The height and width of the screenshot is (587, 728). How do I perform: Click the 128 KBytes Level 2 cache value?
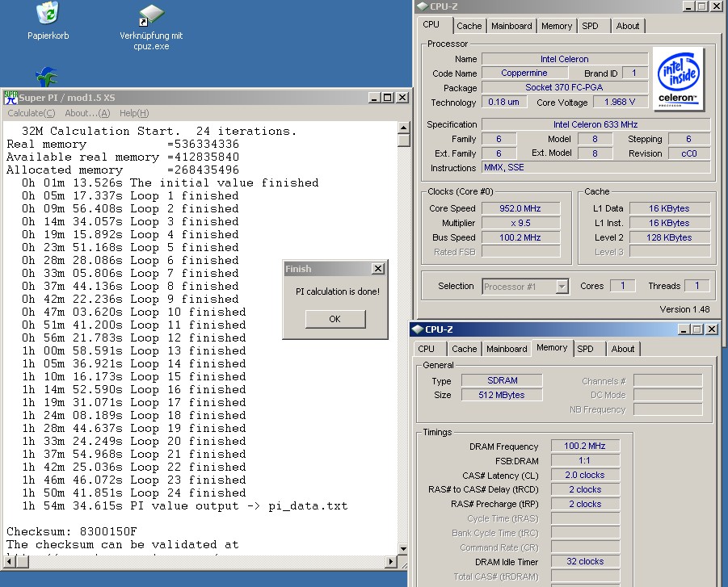670,237
